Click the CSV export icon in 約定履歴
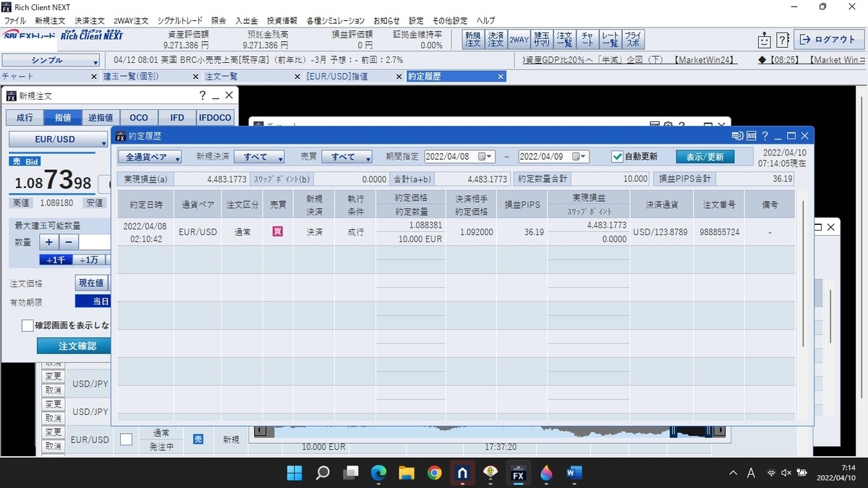The image size is (868, 488). (751, 136)
